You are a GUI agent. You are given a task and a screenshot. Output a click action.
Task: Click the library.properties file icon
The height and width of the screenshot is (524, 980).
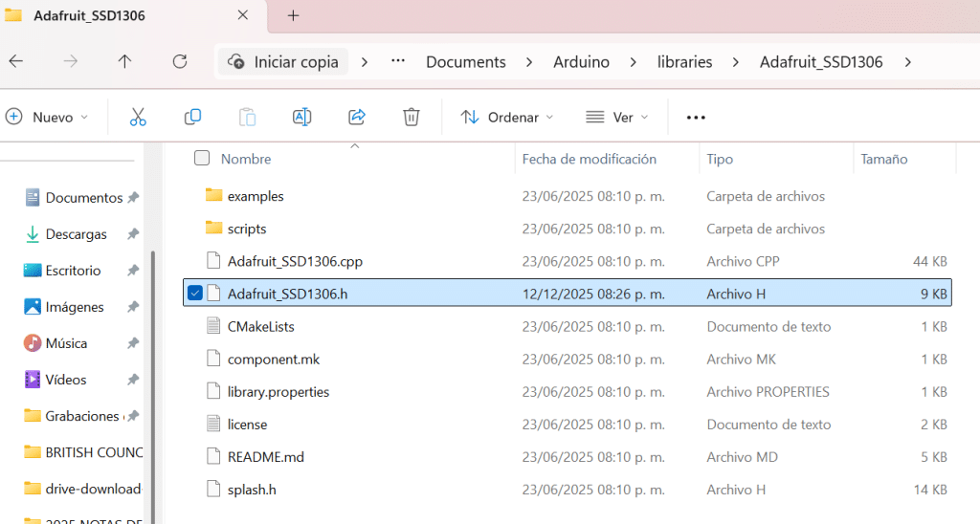pyautogui.click(x=213, y=392)
